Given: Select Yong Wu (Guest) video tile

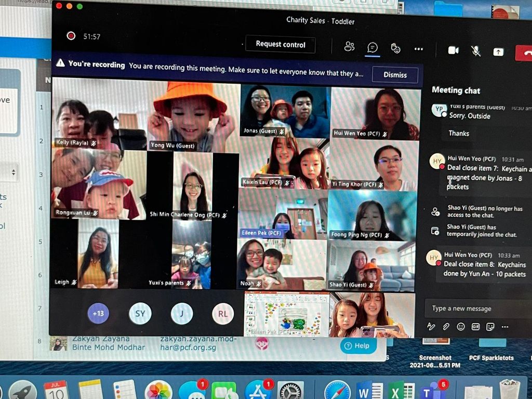Looking at the screenshot, I should (193, 116).
